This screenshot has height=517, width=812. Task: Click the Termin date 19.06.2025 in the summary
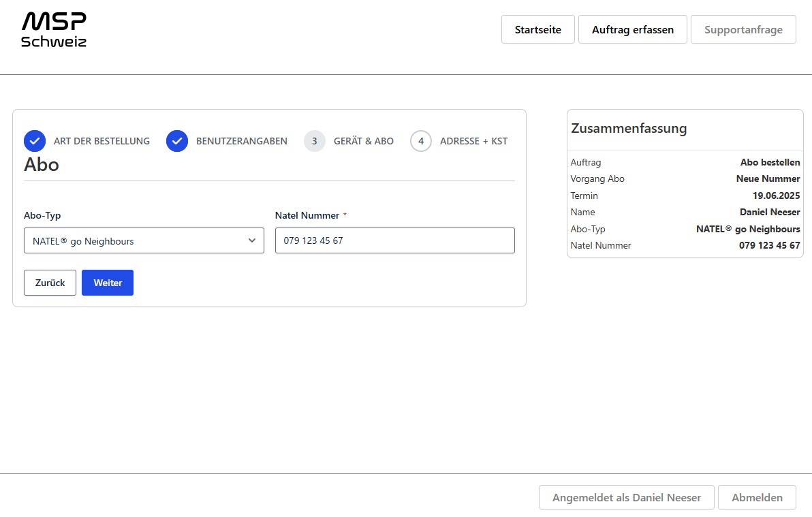(776, 195)
